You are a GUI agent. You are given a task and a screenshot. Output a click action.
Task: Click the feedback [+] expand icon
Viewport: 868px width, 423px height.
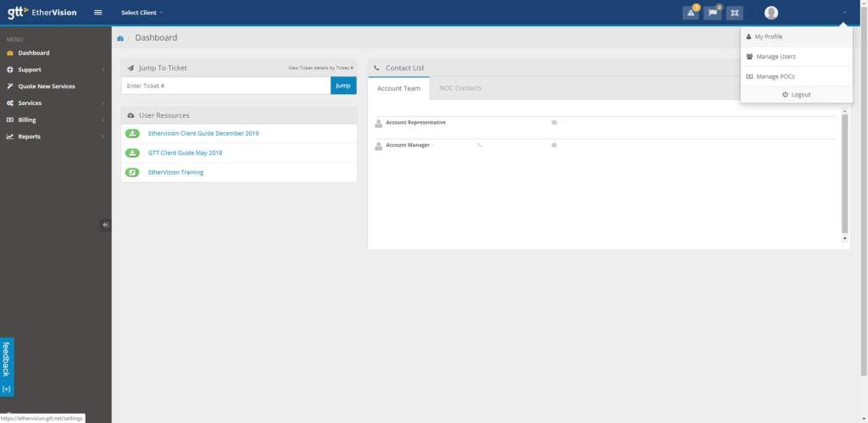point(7,389)
